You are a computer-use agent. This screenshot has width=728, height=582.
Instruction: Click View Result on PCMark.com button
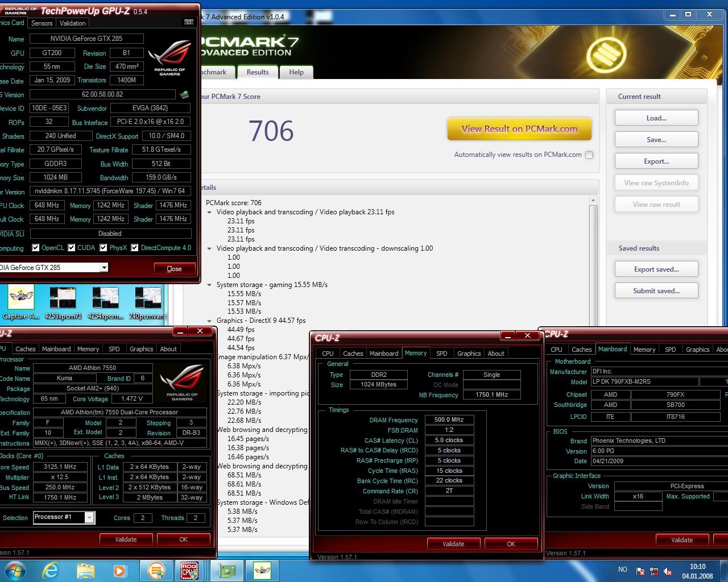point(519,129)
